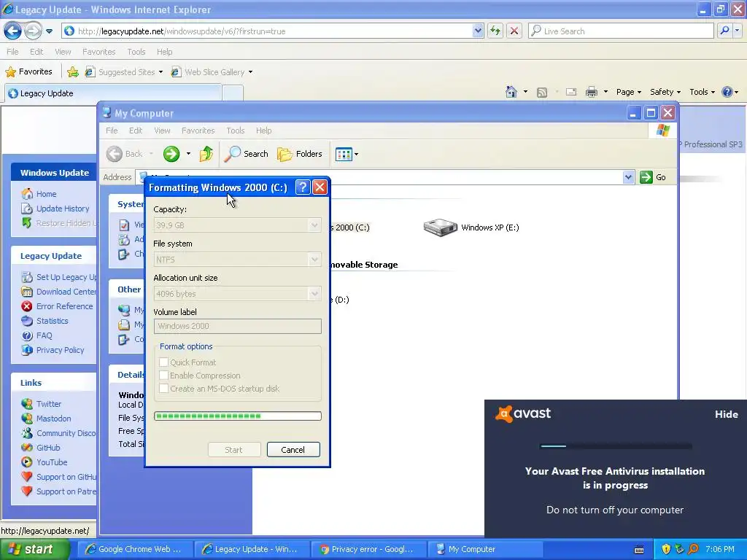Click the Read Mail envelope icon

point(570,92)
